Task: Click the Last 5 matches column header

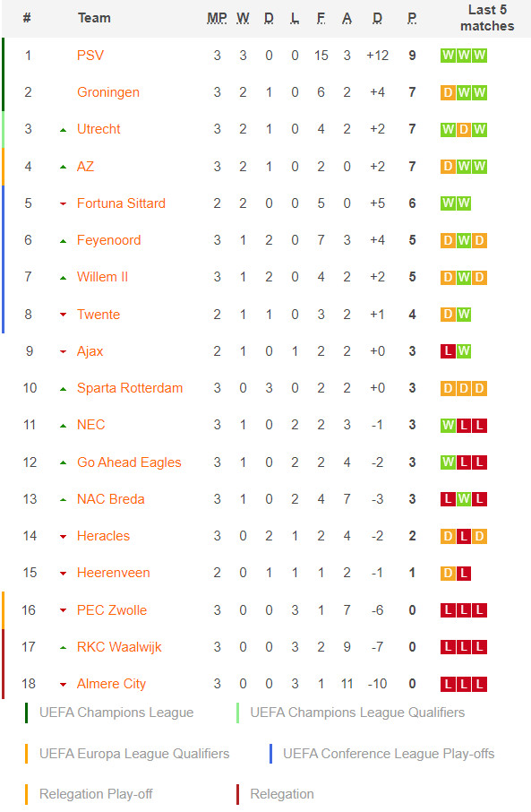Action: (487, 18)
